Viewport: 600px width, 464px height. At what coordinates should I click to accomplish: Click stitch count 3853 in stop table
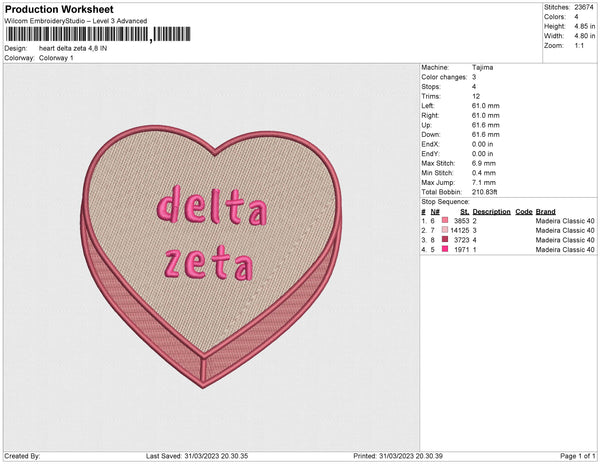pos(461,221)
